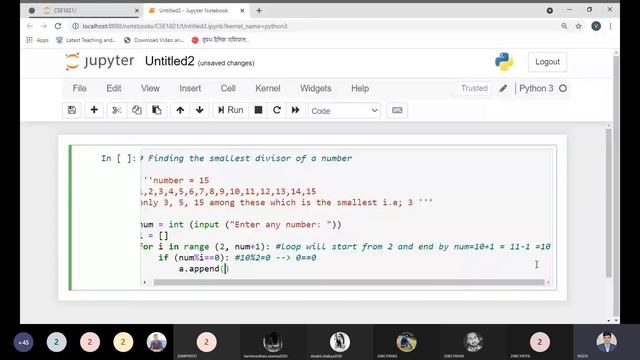The height and width of the screenshot is (360, 640).
Task: Click inside the a.append( code line
Action: (x=204, y=269)
